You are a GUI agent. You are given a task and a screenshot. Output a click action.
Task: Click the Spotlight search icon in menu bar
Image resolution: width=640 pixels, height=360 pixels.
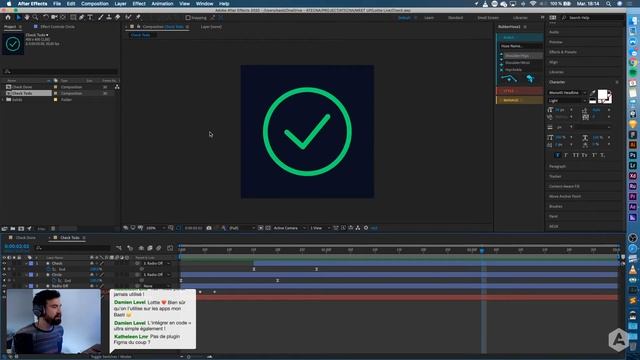609,4
